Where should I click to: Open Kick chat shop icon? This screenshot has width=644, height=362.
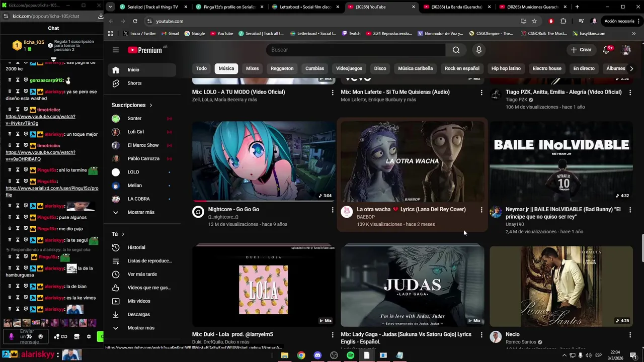[76, 336]
